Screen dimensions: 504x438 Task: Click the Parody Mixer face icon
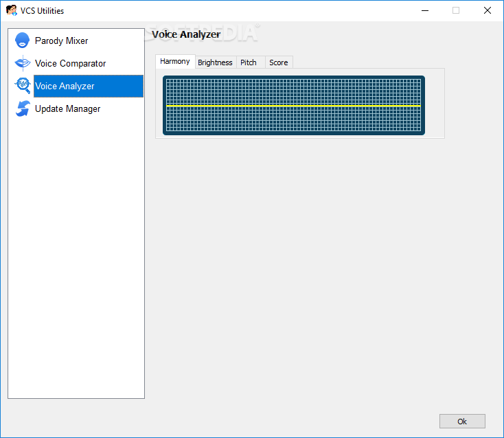pos(22,41)
